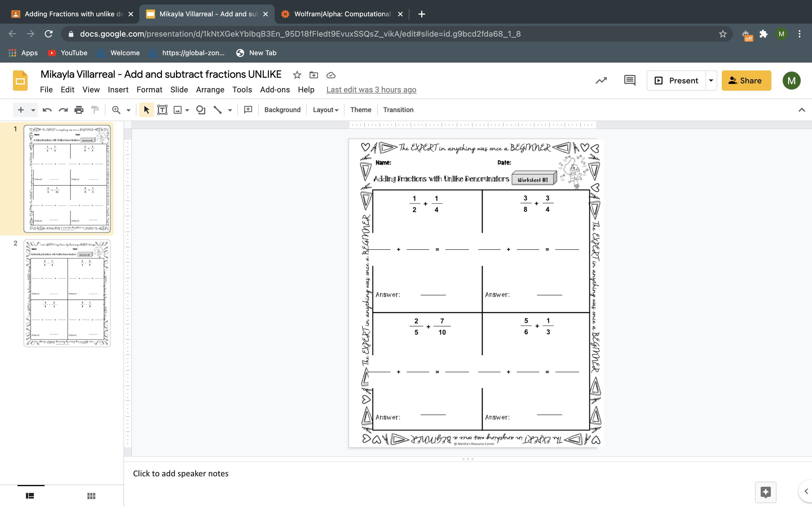Image resolution: width=812 pixels, height=507 pixels.
Task: Click the Add comment toolbar icon
Action: 248,110
